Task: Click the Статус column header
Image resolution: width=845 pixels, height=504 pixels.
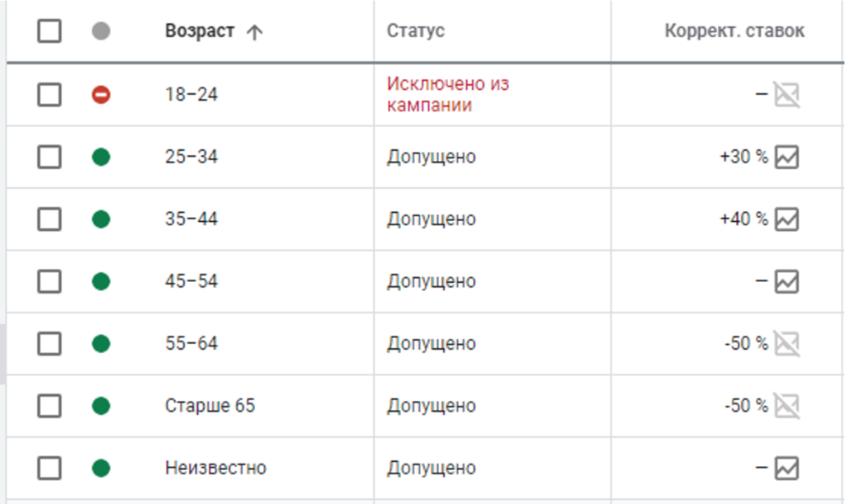Action: (416, 31)
